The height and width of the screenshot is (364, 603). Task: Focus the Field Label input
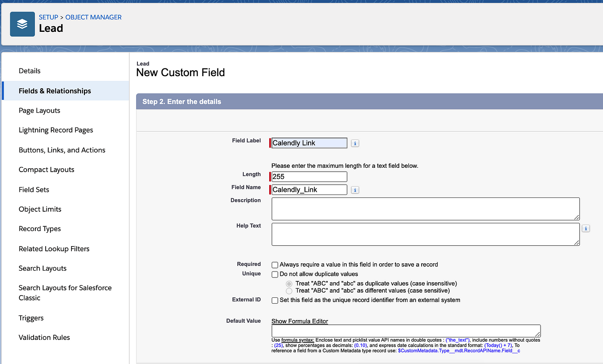[x=309, y=143]
